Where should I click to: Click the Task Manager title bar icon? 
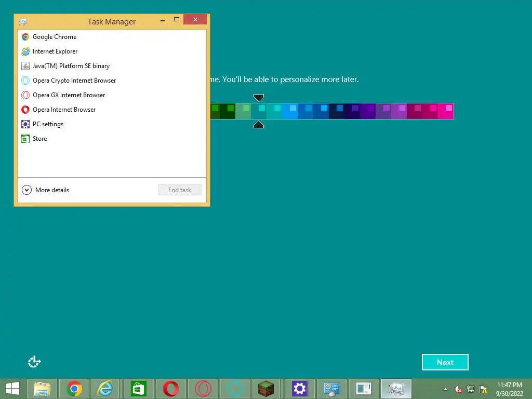coord(23,22)
